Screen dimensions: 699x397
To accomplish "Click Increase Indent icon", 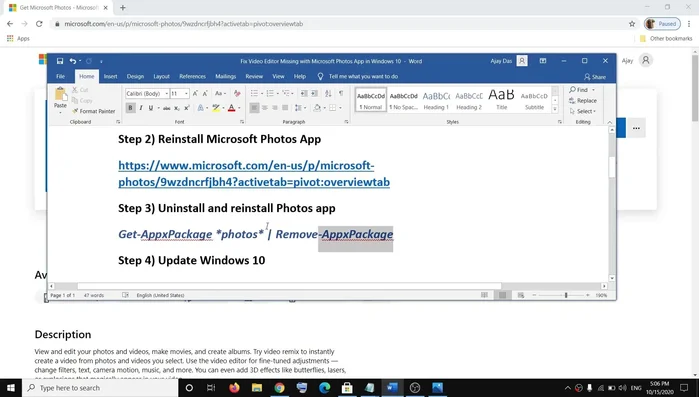I will [314, 93].
